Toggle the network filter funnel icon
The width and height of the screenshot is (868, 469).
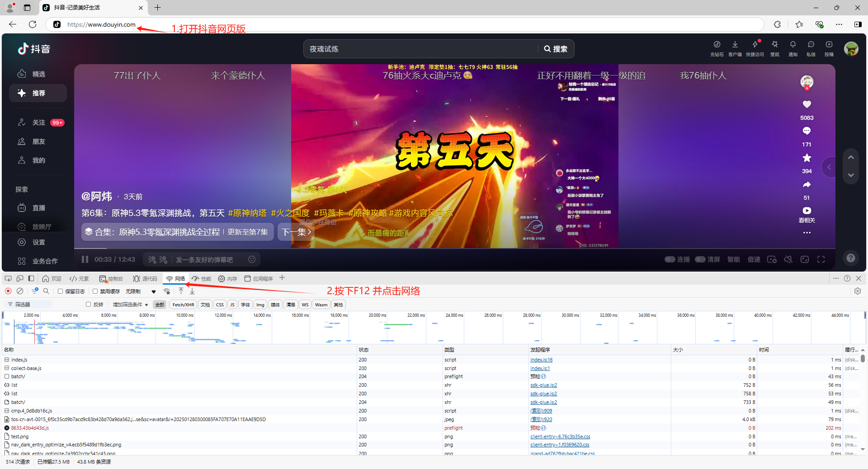click(x=35, y=291)
